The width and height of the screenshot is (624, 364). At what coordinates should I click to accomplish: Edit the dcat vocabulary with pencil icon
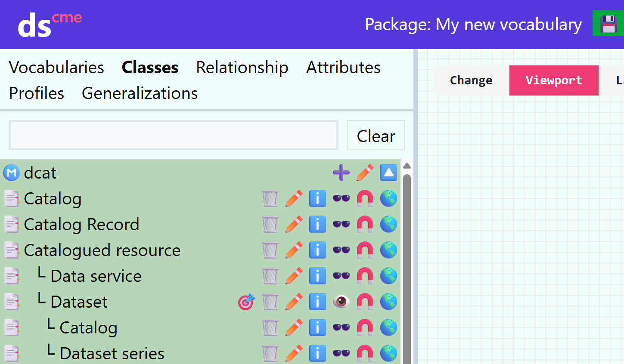click(365, 173)
